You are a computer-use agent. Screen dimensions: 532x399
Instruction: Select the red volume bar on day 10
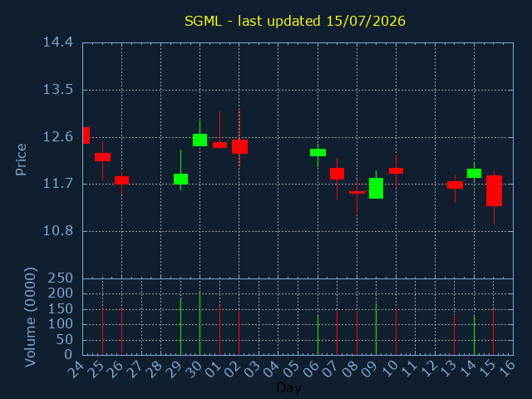point(396,332)
